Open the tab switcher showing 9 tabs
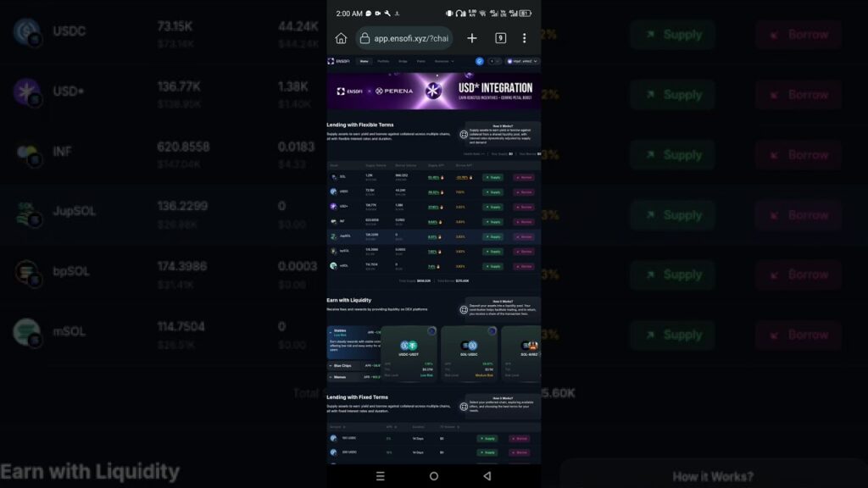868x488 pixels. tap(501, 38)
